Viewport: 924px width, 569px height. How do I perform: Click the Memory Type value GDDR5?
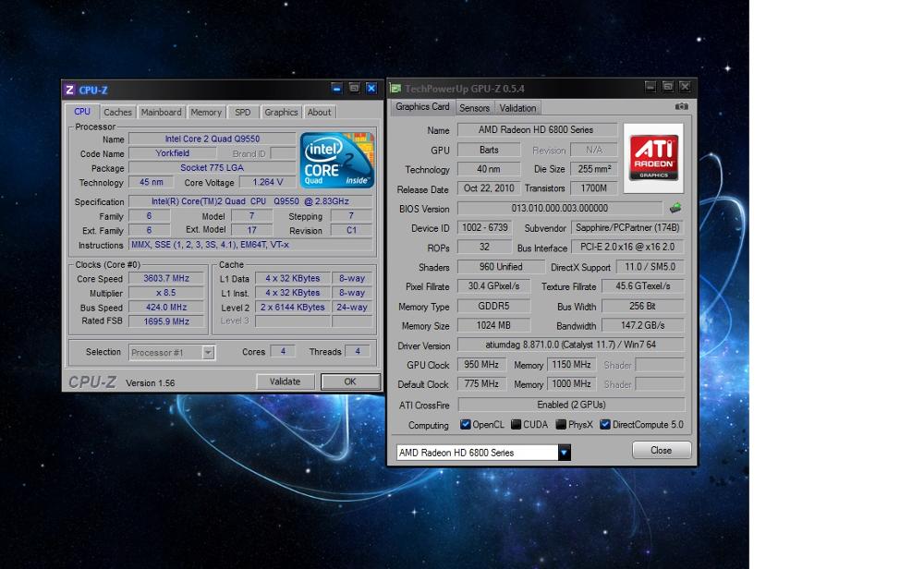pos(493,307)
